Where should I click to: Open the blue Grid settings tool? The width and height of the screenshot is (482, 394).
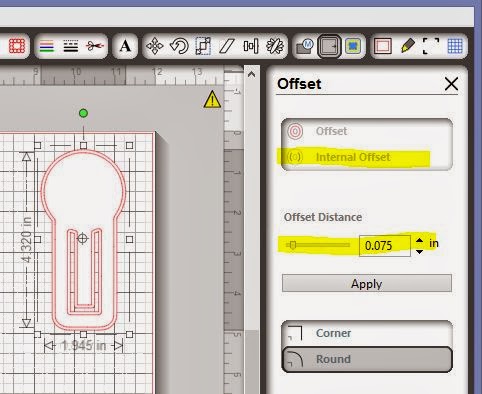(455, 46)
